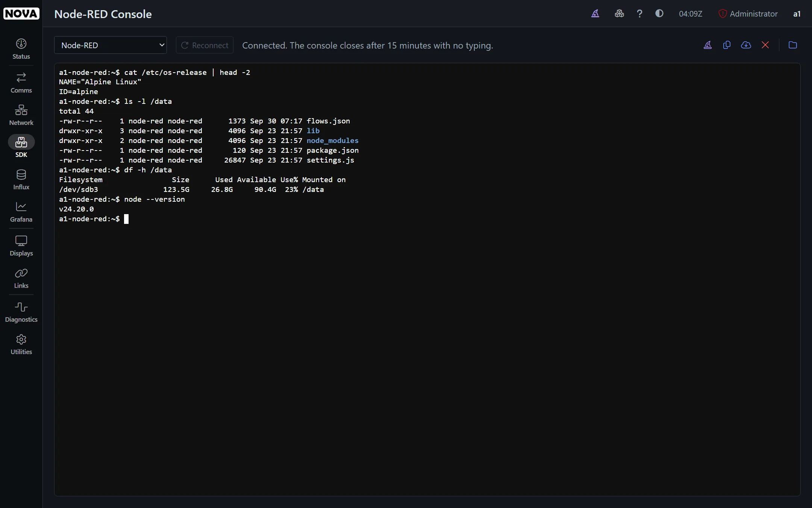Click the 04:09Z clock in header
The width and height of the screenshot is (812, 508).
pyautogui.click(x=690, y=14)
